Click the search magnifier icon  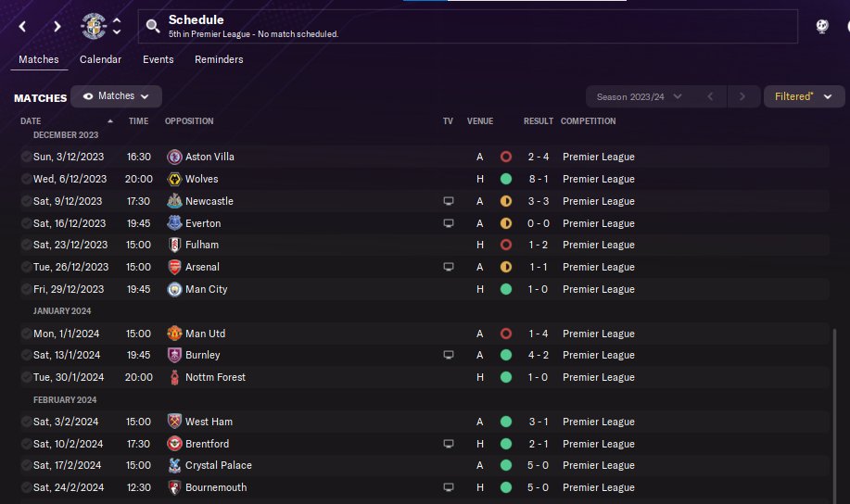pos(153,26)
